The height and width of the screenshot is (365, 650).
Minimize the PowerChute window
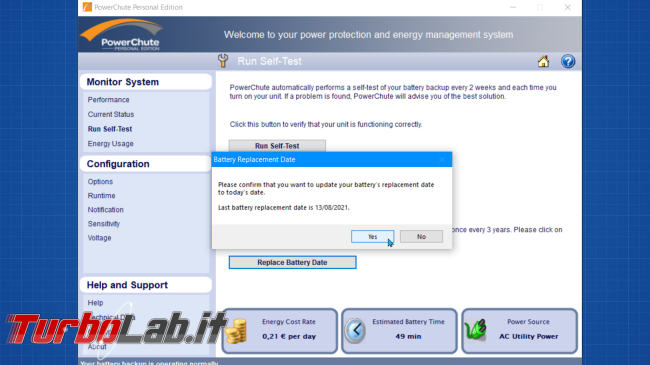point(513,7)
